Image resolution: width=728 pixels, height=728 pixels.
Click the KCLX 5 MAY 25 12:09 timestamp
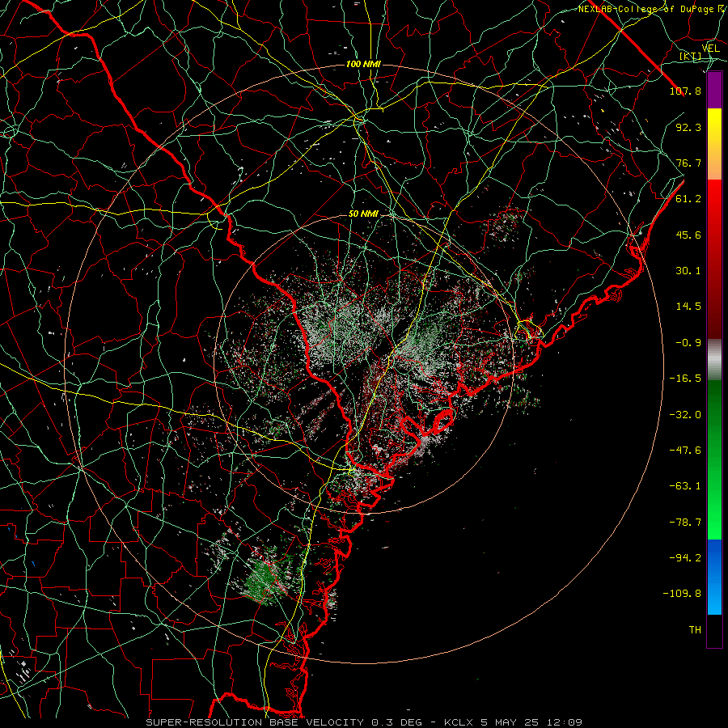513,722
